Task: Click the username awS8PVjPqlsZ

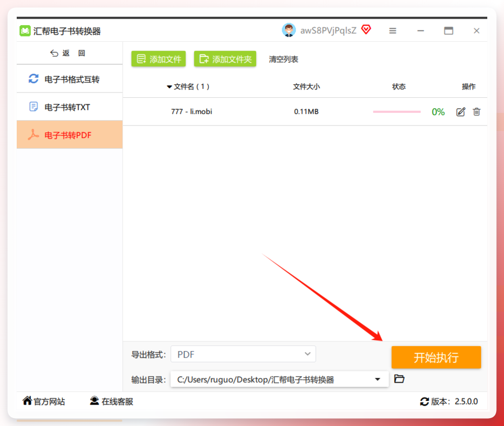Action: tap(328, 30)
